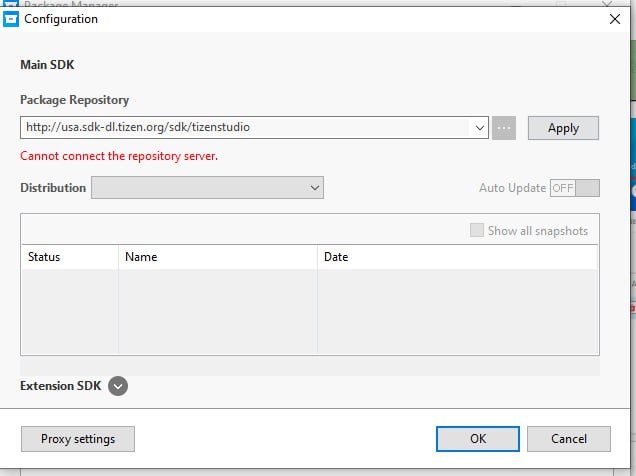
Task: Close the Configuration dialog
Action: click(614, 19)
